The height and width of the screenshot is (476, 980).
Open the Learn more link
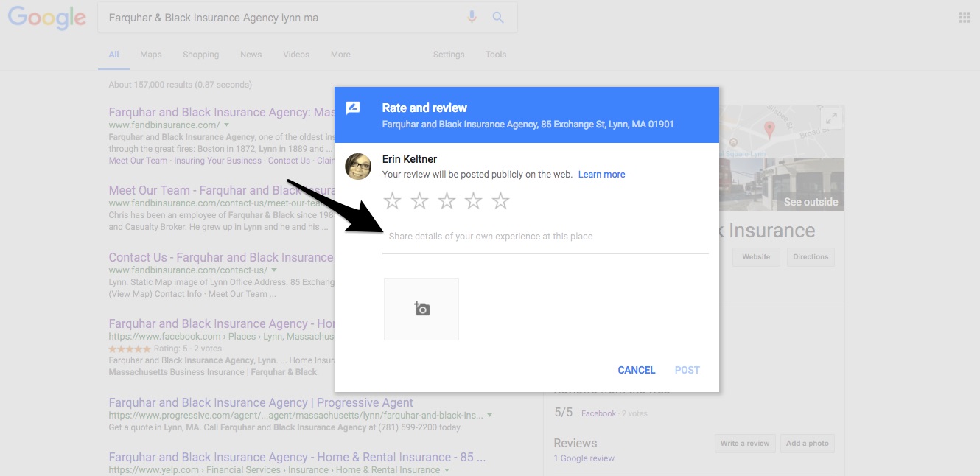tap(601, 175)
